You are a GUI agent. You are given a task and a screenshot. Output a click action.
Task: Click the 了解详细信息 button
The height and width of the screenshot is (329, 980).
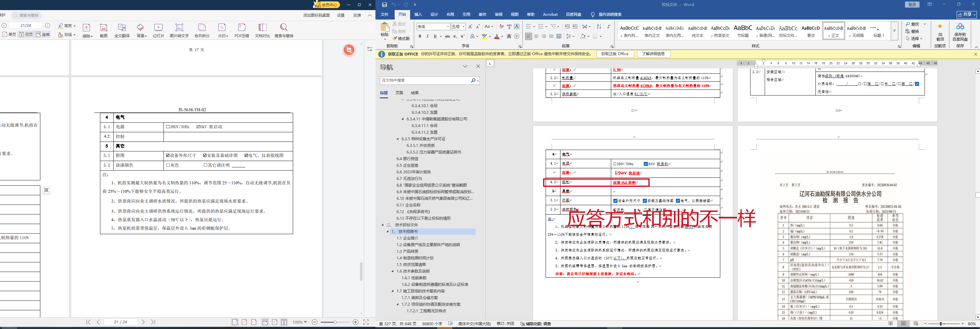pyautogui.click(x=653, y=54)
